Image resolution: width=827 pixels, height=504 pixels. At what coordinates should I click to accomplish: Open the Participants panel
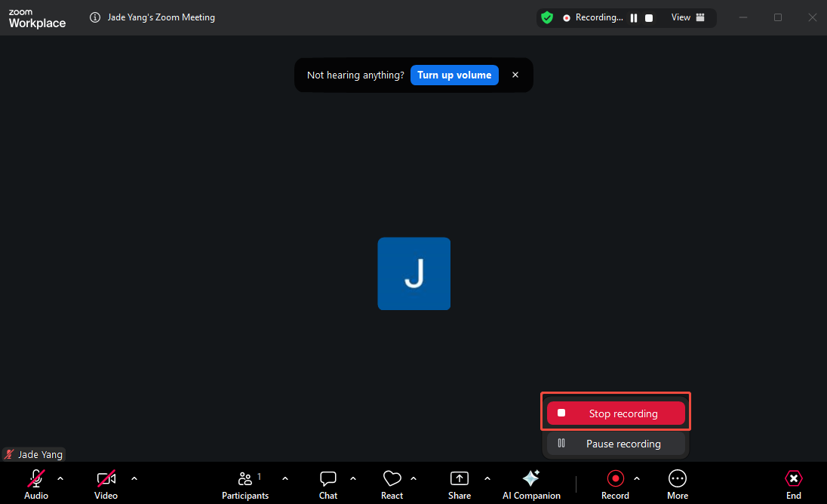coord(245,483)
